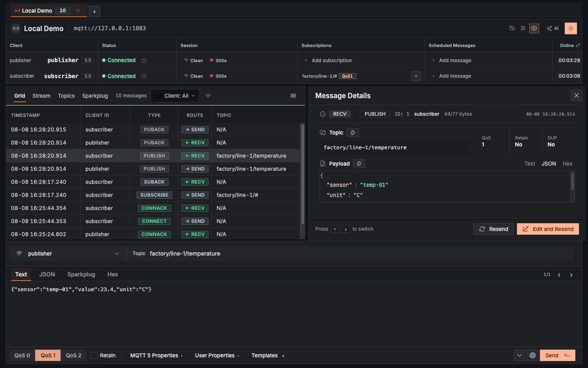The height and width of the screenshot is (368, 588).
Task: Expand User Properties
Action: 217,355
